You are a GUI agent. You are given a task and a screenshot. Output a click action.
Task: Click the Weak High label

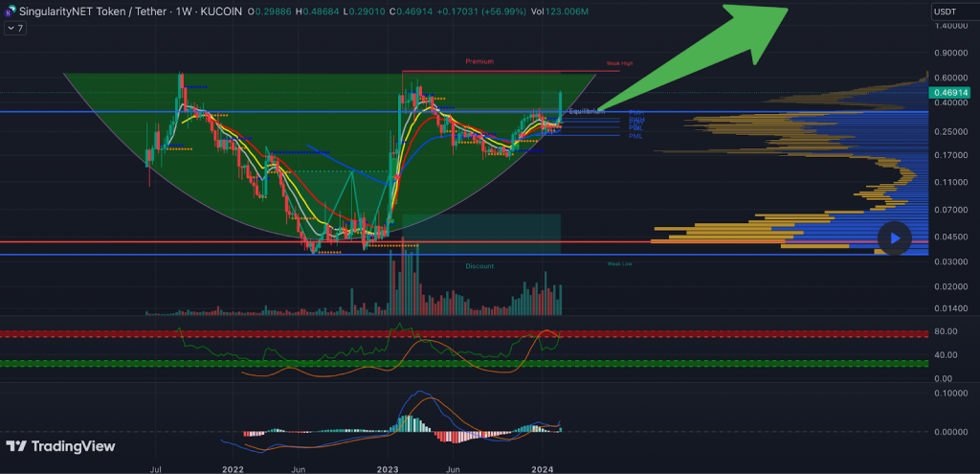(x=619, y=64)
